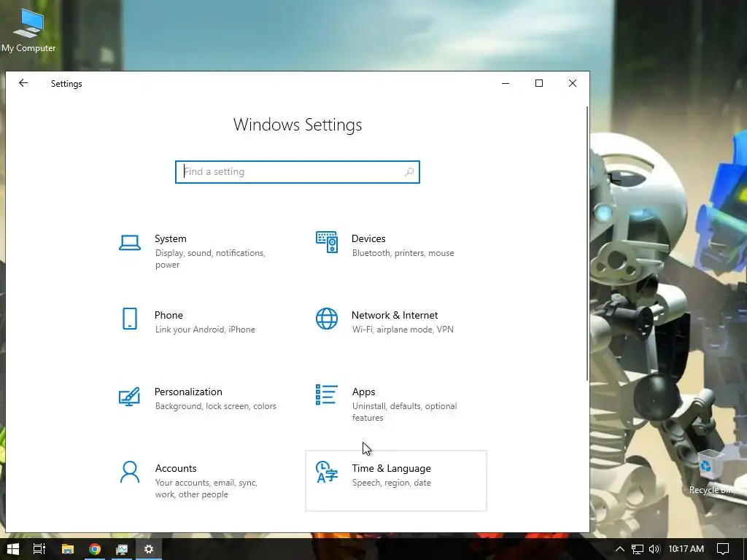This screenshot has width=747, height=560.
Task: Select the My Computer desktop icon
Action: tap(28, 31)
